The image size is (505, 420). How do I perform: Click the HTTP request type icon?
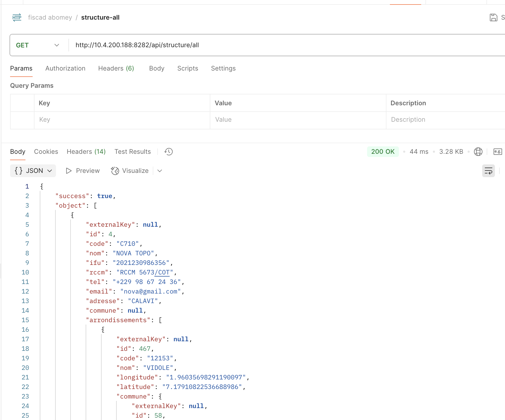pos(17,17)
